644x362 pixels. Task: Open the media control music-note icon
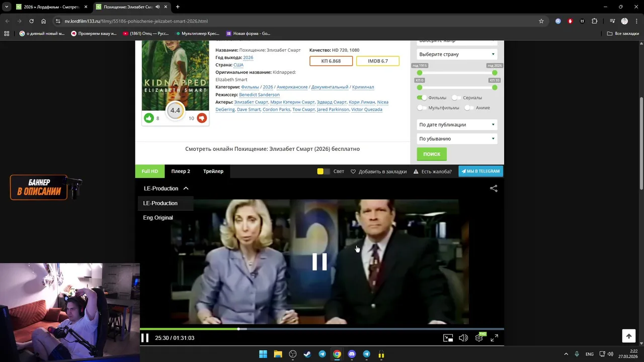612,21
